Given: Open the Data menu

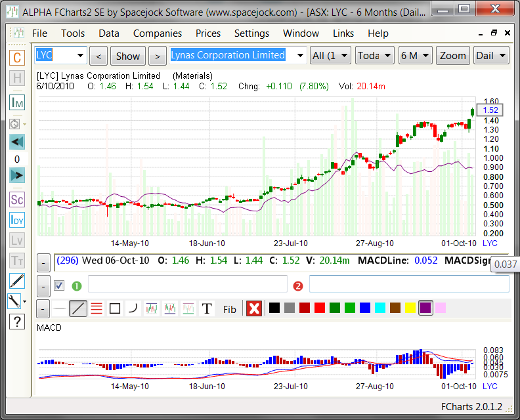Looking at the screenshot, I should pyautogui.click(x=109, y=33).
